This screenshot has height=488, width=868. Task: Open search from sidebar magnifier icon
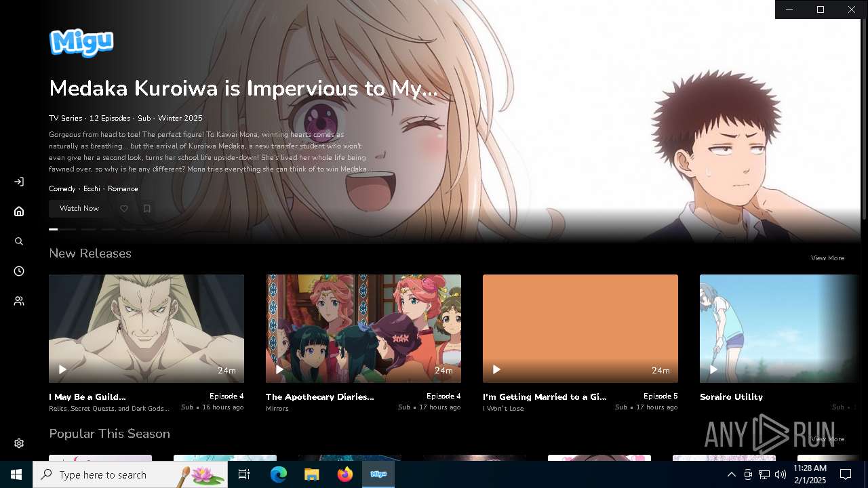pyautogui.click(x=19, y=241)
